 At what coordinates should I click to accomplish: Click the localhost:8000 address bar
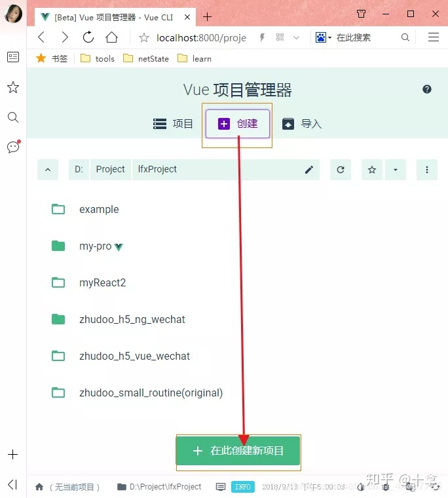click(x=201, y=38)
